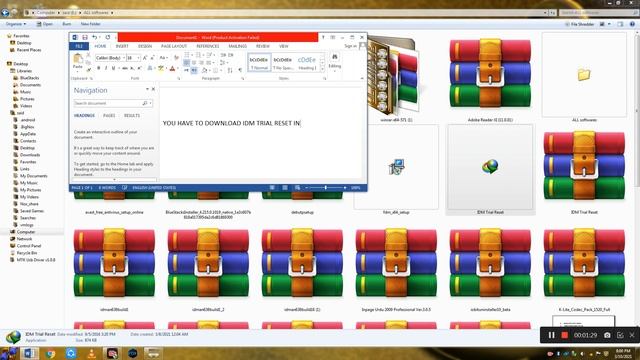Click the Shrink Font icon
640x360 pixels.
coord(152,58)
